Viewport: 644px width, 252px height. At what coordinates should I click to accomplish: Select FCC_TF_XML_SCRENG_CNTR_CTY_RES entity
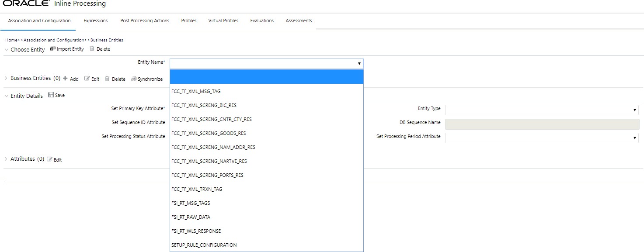click(267, 119)
